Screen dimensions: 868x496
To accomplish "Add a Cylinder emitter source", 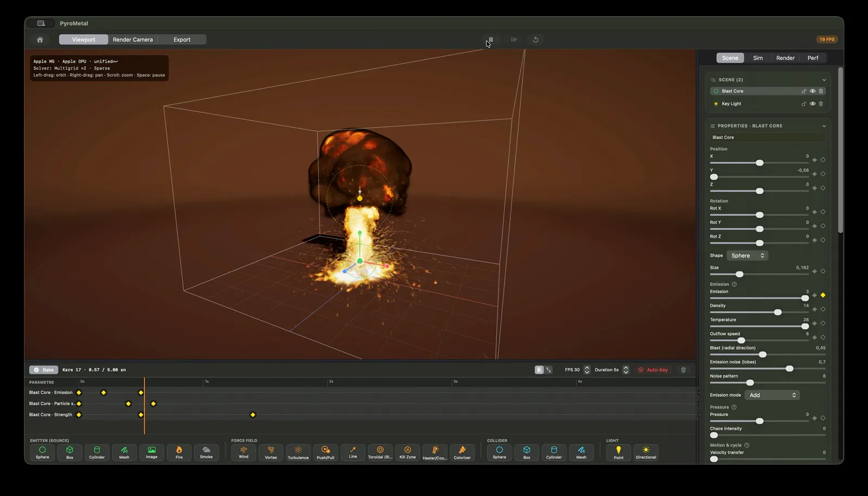I will tap(97, 452).
